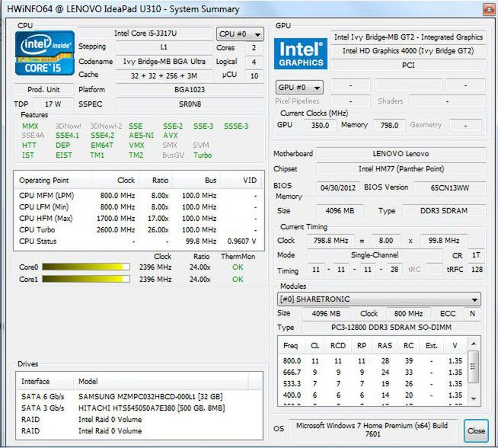Click the 666.7 frequency row in timings table
The width and height of the screenshot is (498, 448).
tap(372, 373)
